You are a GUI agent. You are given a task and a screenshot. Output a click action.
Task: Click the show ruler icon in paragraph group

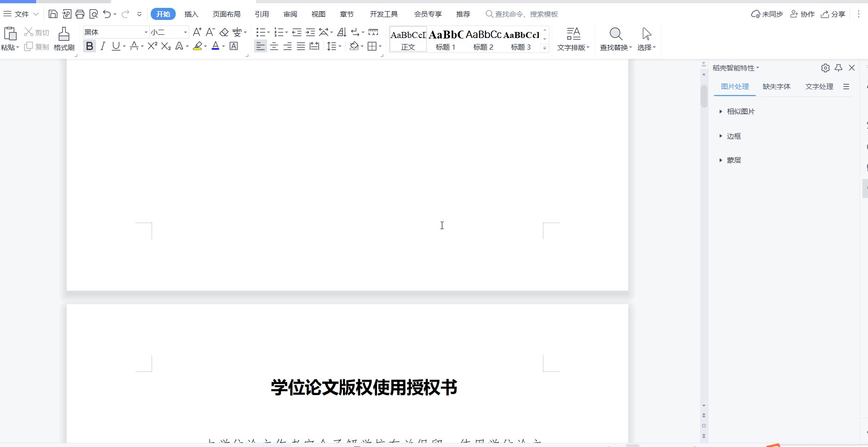coord(373,32)
